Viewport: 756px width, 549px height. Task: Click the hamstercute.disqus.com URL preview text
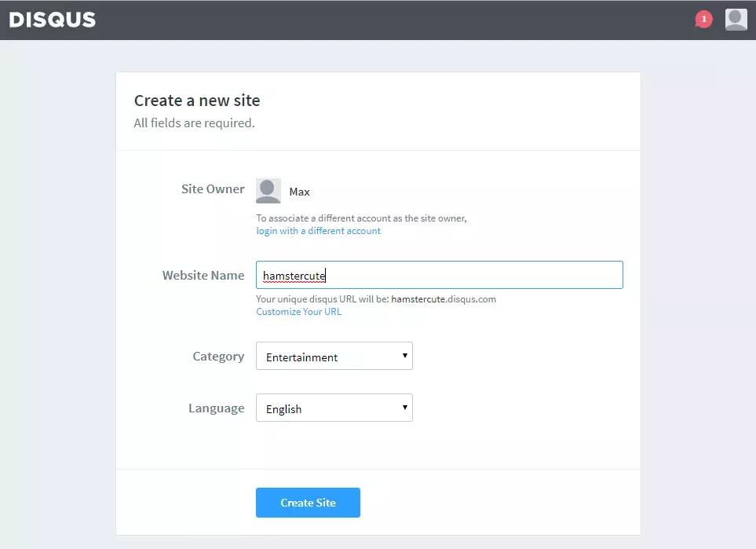coord(444,299)
